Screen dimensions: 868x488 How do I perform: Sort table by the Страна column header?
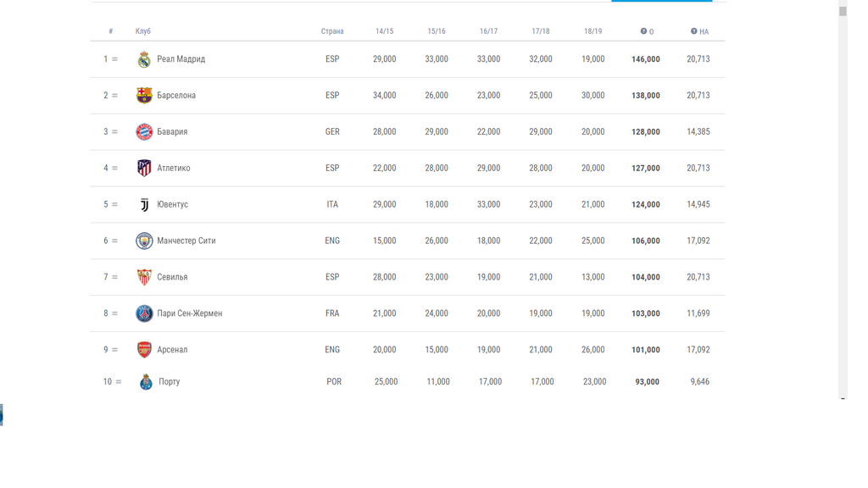click(x=332, y=31)
